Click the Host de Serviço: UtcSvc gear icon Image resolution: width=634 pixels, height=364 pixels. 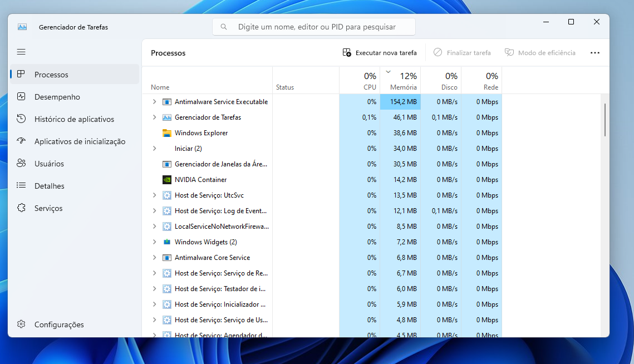point(166,195)
